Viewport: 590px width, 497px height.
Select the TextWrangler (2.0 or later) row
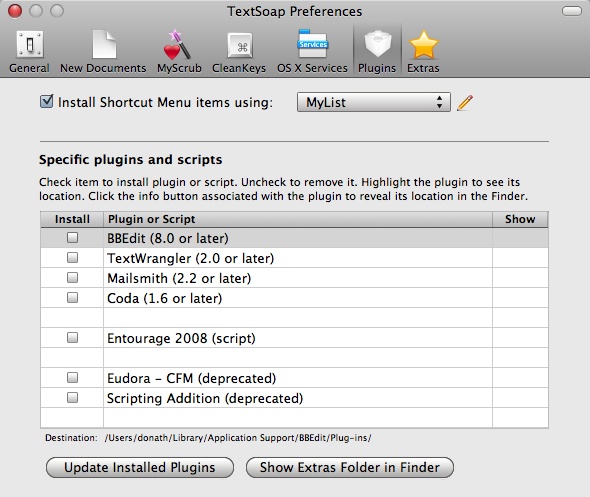[294, 258]
